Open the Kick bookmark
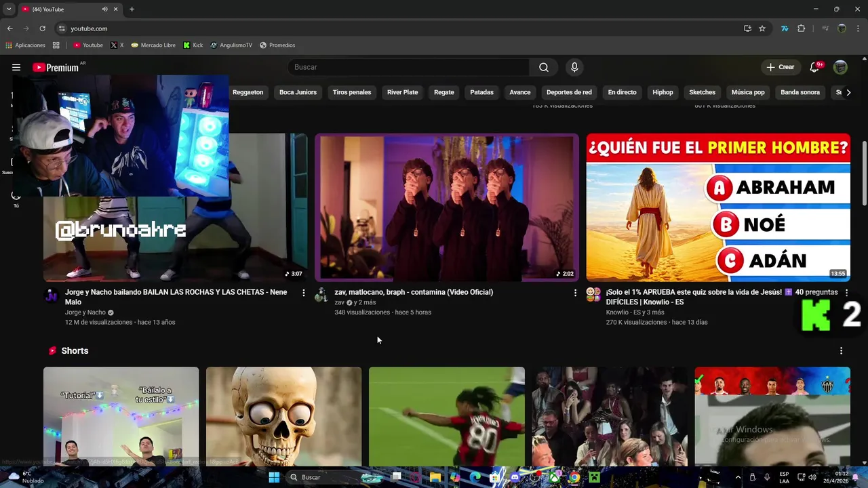Image resolution: width=868 pixels, height=488 pixels. [193, 45]
